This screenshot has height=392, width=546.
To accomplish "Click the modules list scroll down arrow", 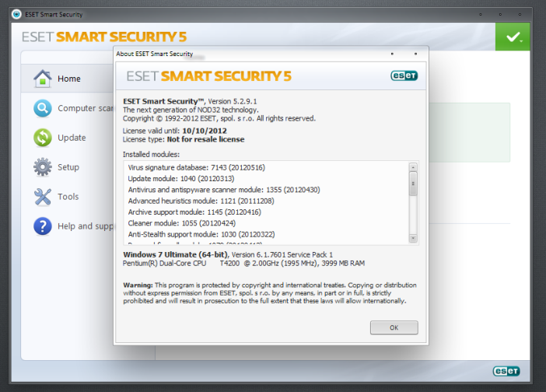I will pyautogui.click(x=413, y=239).
